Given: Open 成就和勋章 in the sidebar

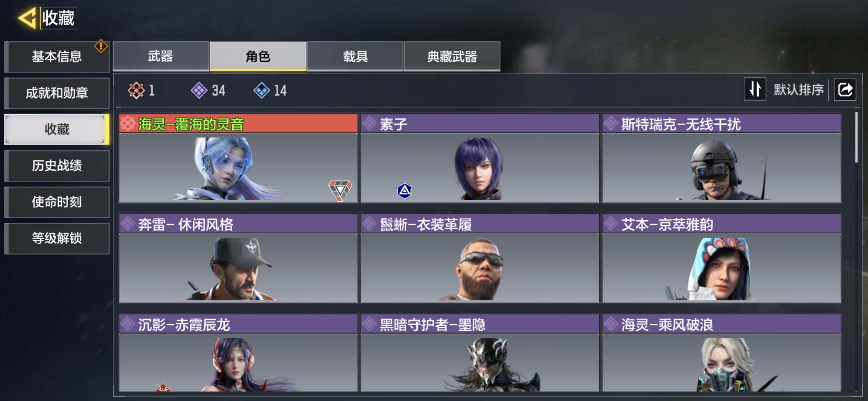Looking at the screenshot, I should tap(57, 93).
